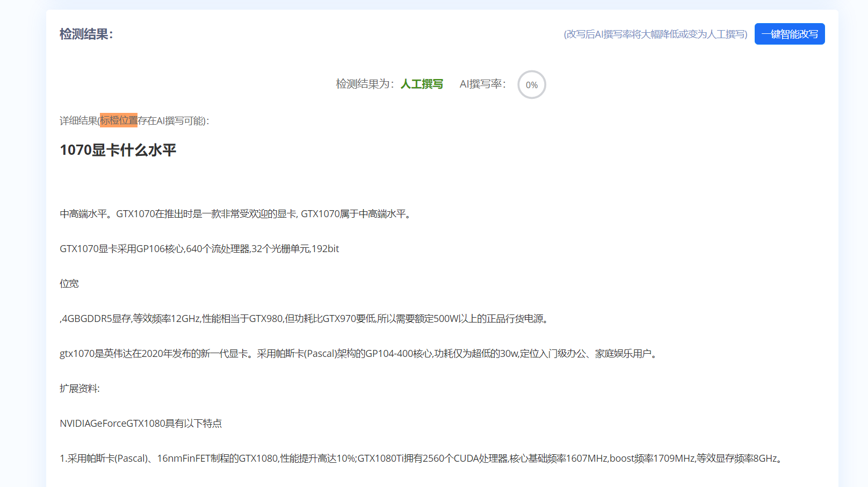Click the line starting ,4GBGDDR5显存
Viewport: 868px width, 487px height.
tap(306, 319)
